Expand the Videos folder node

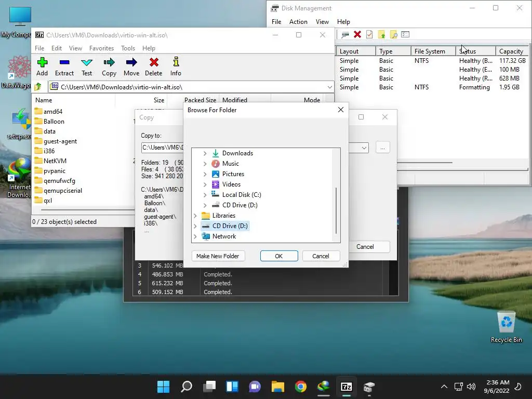click(x=205, y=184)
